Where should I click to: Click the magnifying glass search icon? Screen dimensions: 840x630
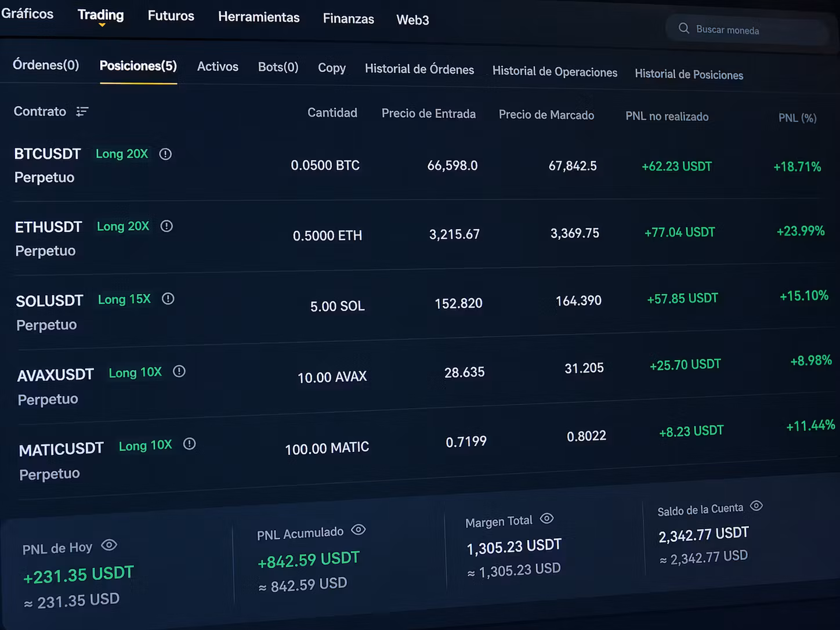684,28
